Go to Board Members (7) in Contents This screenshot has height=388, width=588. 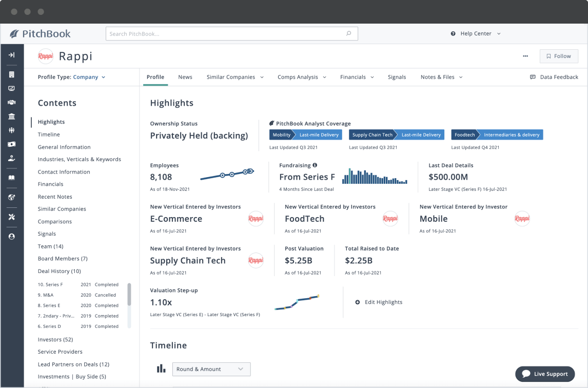[x=63, y=259]
